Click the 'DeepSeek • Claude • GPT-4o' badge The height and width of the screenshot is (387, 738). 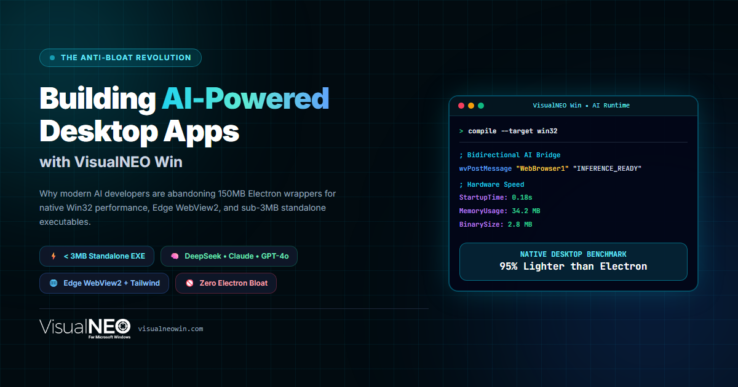click(229, 256)
